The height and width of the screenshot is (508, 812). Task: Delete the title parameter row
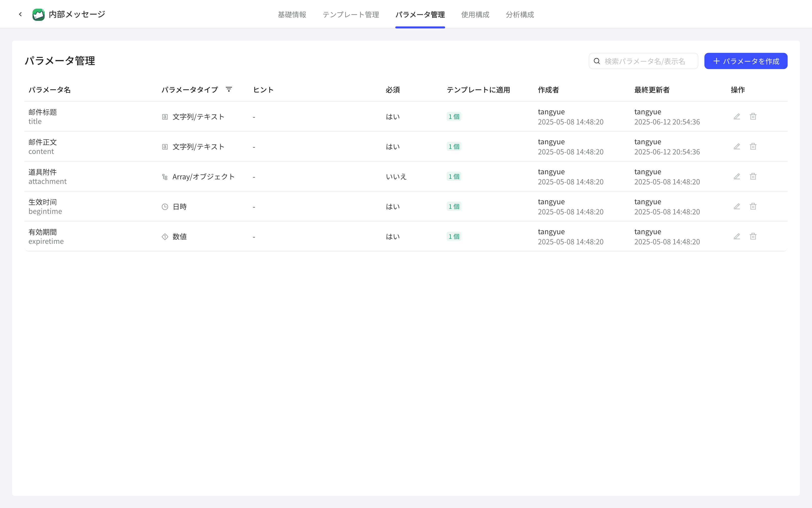(753, 117)
